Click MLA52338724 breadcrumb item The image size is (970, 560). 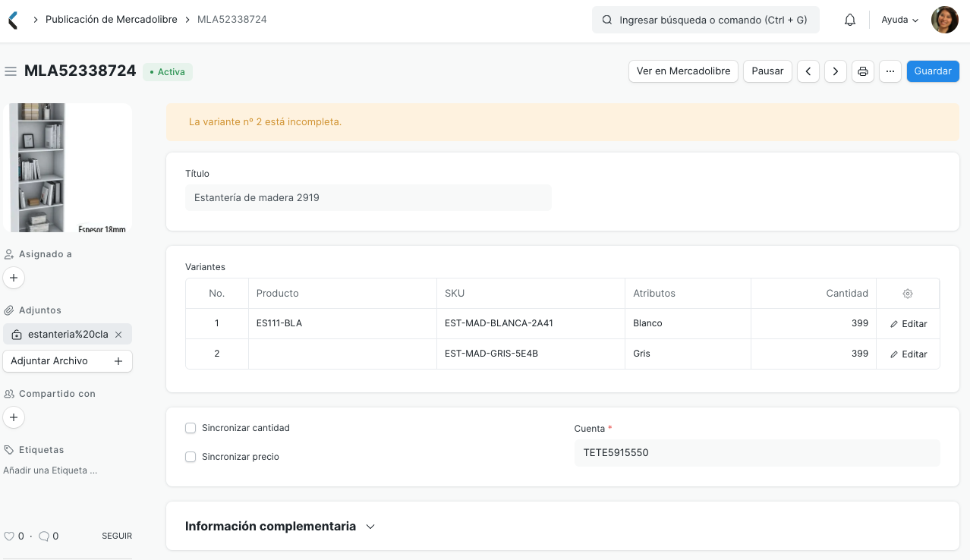(232, 20)
